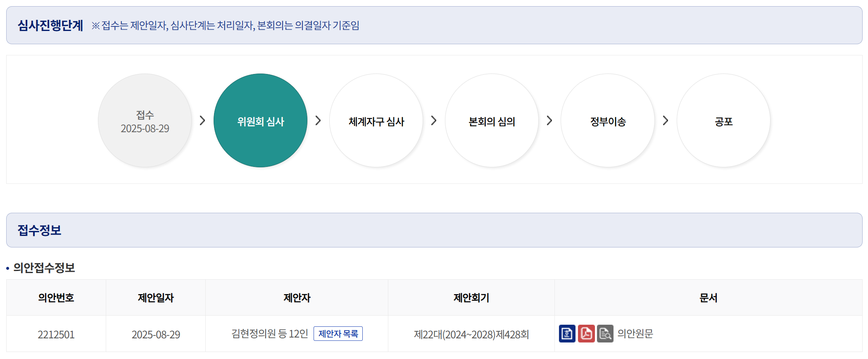
Task: Click the 의안원문 label text
Action: pyautogui.click(x=635, y=333)
